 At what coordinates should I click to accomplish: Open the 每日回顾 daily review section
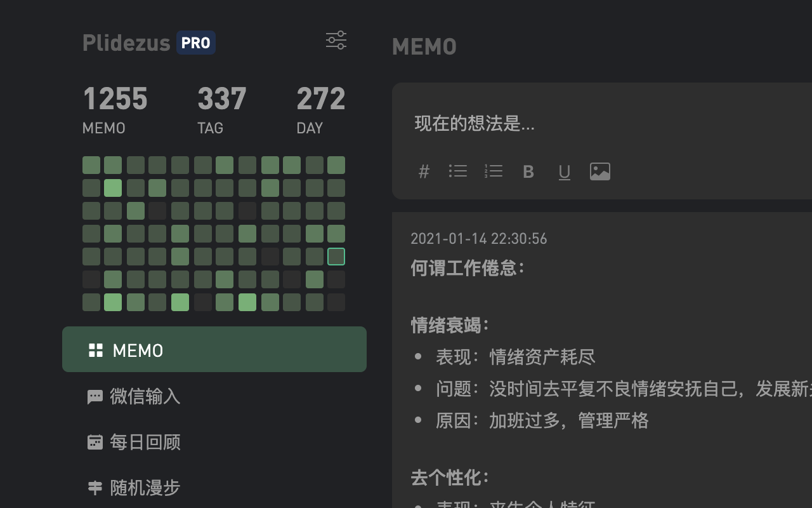146,442
